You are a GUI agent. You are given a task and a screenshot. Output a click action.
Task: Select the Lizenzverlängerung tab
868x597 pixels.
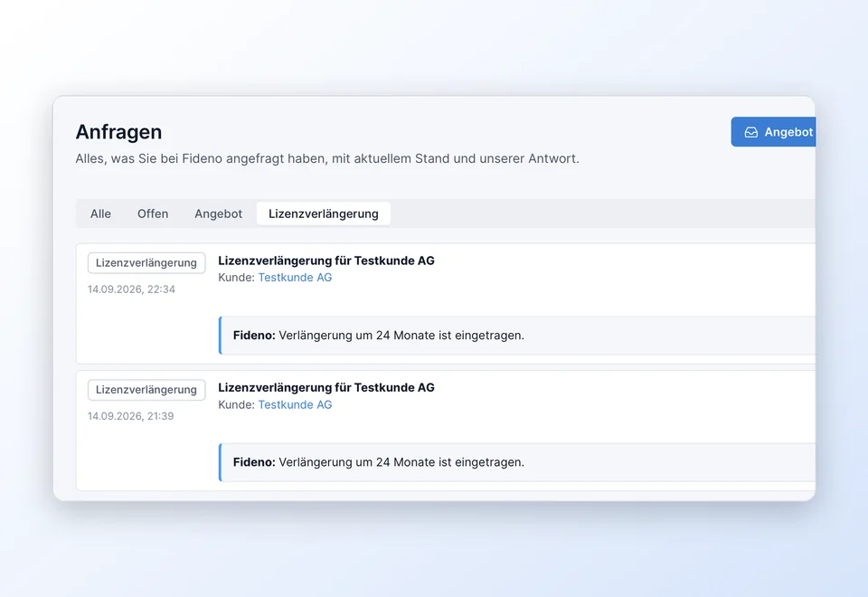tap(324, 213)
